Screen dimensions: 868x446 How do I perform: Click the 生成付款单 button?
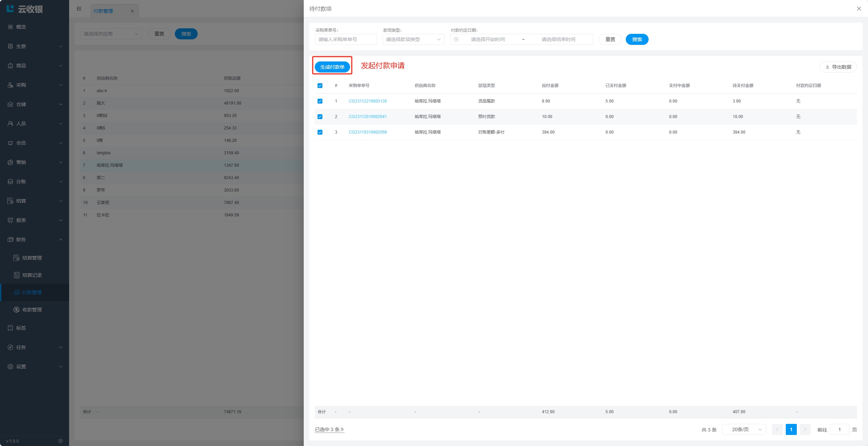pyautogui.click(x=332, y=67)
